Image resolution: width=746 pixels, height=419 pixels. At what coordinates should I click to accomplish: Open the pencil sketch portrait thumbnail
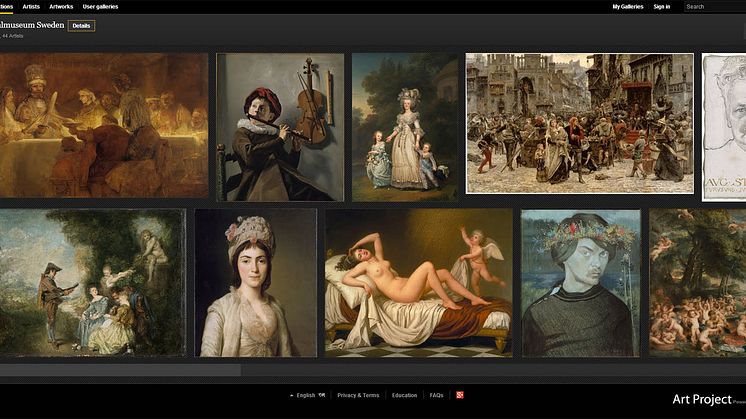coord(724,127)
